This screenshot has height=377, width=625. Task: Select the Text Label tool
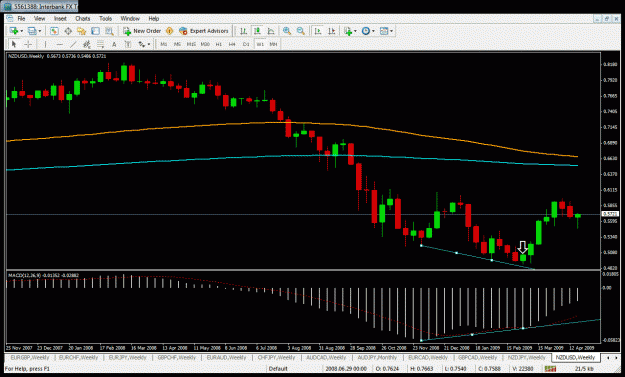[x=128, y=44]
